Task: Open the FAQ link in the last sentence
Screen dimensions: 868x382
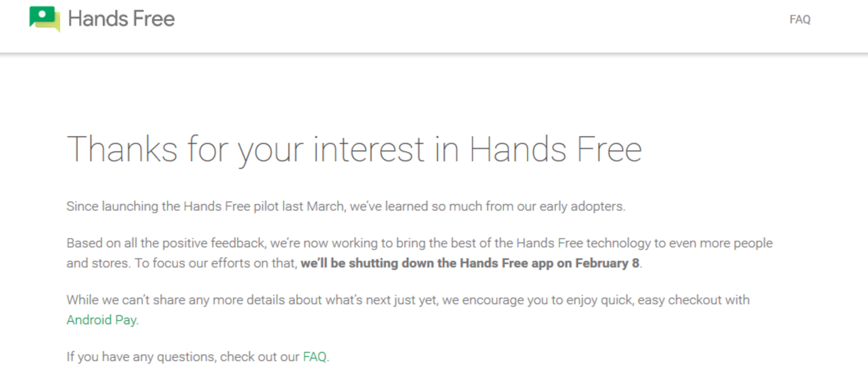Action: [x=314, y=356]
